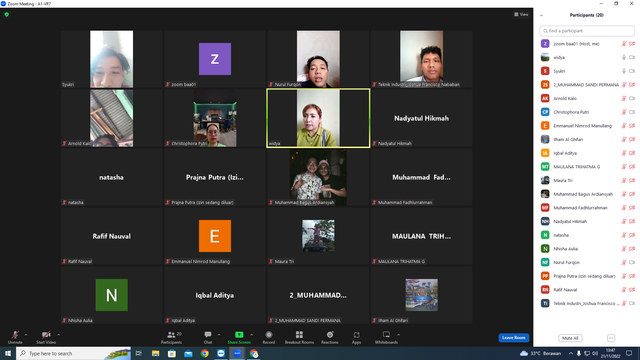Click Arnold Kalo's muted mic icon in list
Image resolution: width=640 pixels, height=360 pixels.
point(624,98)
